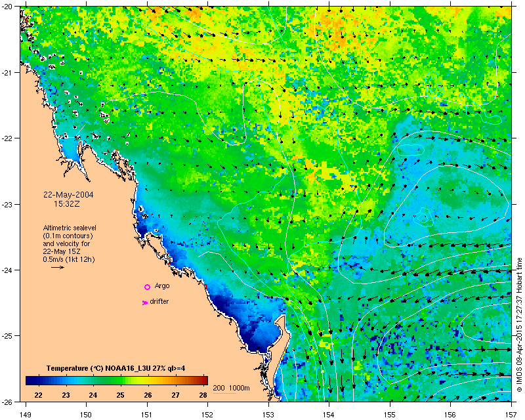Click the 'Altimetric sealevel' caption text

click(x=70, y=228)
